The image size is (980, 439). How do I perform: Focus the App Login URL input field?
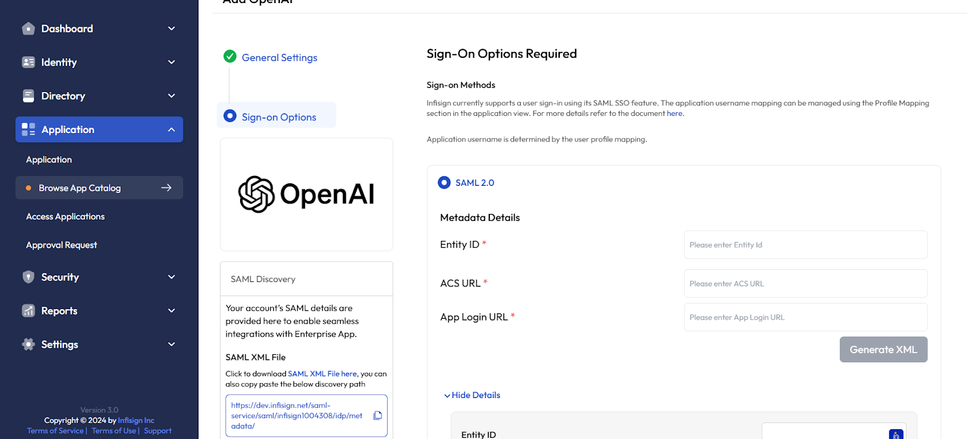(x=805, y=317)
